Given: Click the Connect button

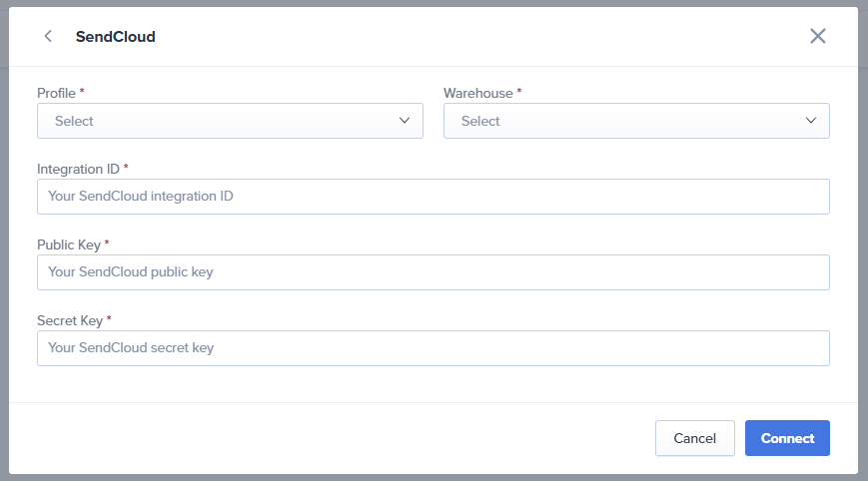Looking at the screenshot, I should point(787,438).
